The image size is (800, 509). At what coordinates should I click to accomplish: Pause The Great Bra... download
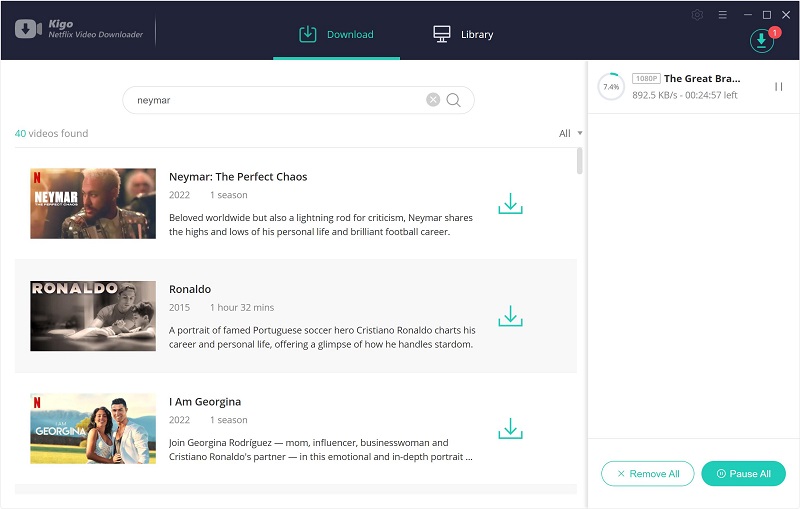coord(779,87)
